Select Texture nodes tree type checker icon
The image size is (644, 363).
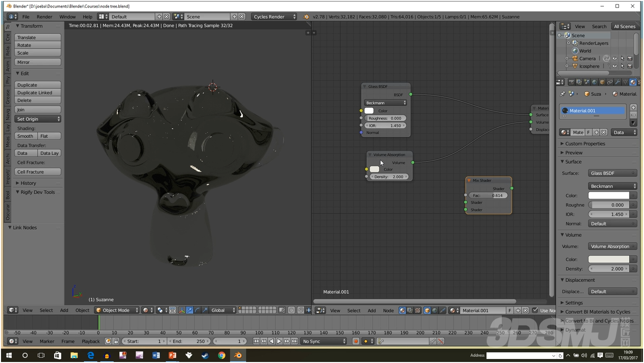point(418,310)
